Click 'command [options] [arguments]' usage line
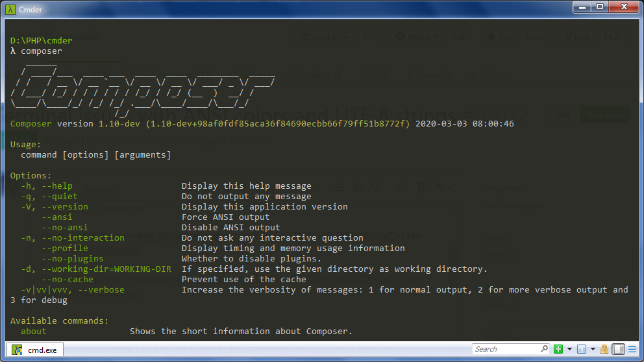644x362 pixels. pos(95,155)
